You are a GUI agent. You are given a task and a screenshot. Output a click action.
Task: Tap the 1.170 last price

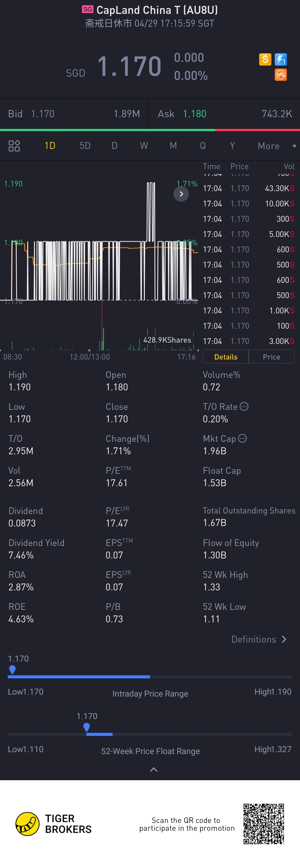pos(129,66)
